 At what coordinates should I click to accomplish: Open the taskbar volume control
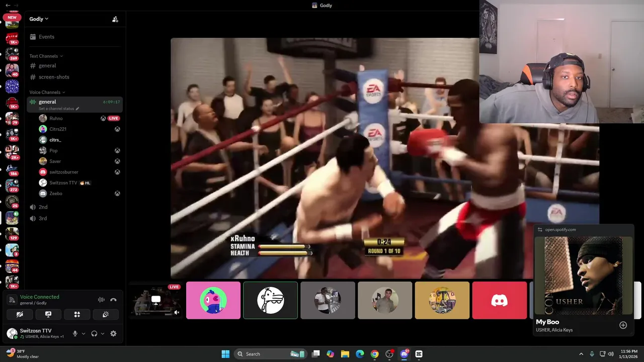point(611,354)
